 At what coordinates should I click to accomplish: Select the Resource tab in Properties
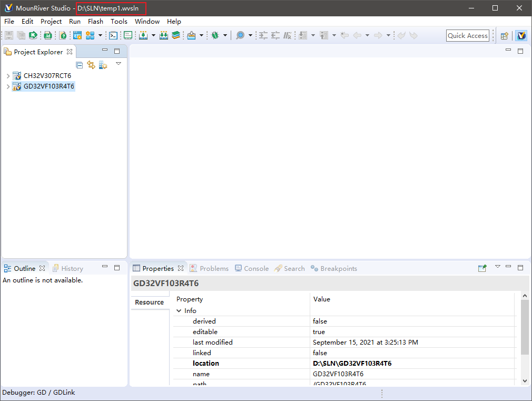(x=149, y=302)
